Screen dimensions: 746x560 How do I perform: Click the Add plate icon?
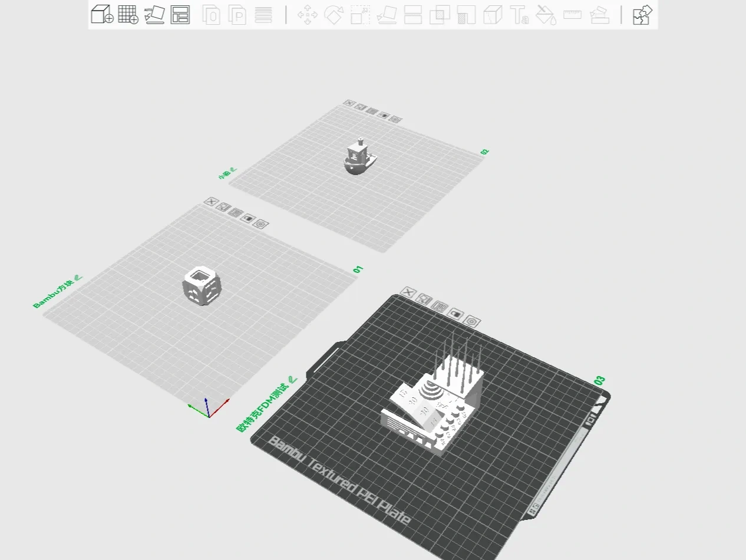128,15
